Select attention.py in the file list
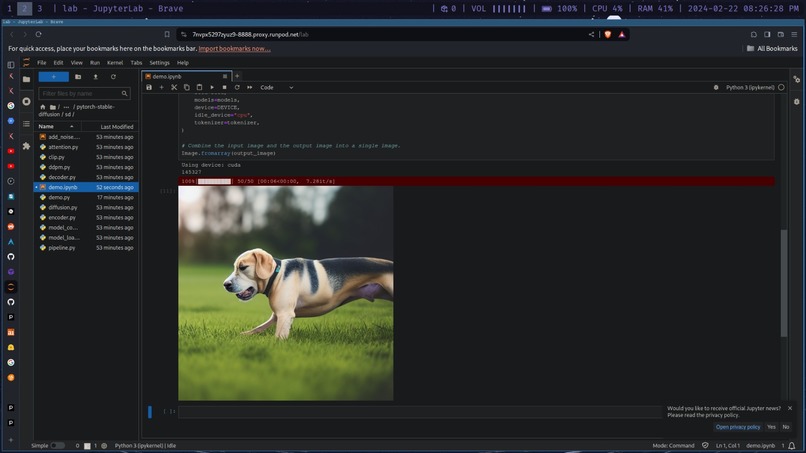 point(86,147)
